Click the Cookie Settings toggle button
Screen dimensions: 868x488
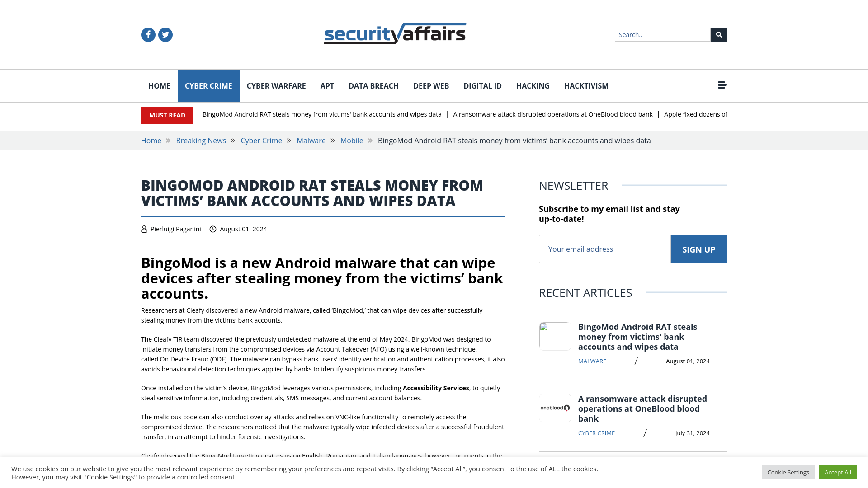point(788,472)
